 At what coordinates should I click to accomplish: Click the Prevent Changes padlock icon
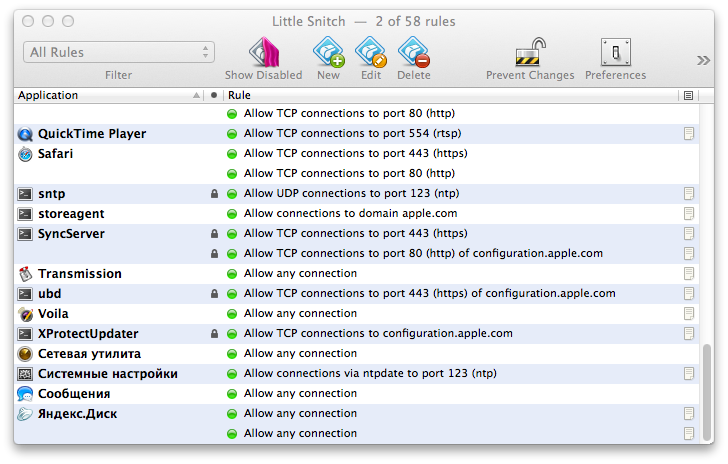529,52
